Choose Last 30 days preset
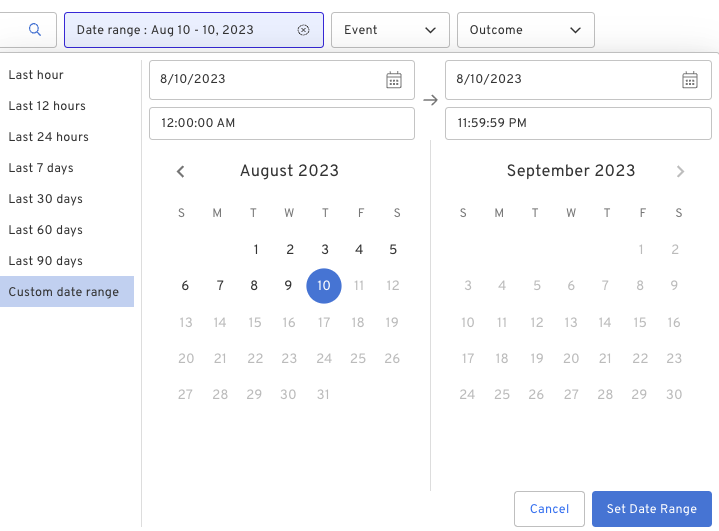The image size is (719, 531). click(x=45, y=199)
